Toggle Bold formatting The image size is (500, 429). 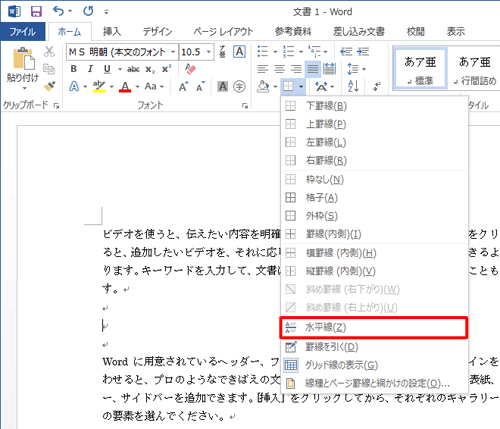[x=74, y=69]
